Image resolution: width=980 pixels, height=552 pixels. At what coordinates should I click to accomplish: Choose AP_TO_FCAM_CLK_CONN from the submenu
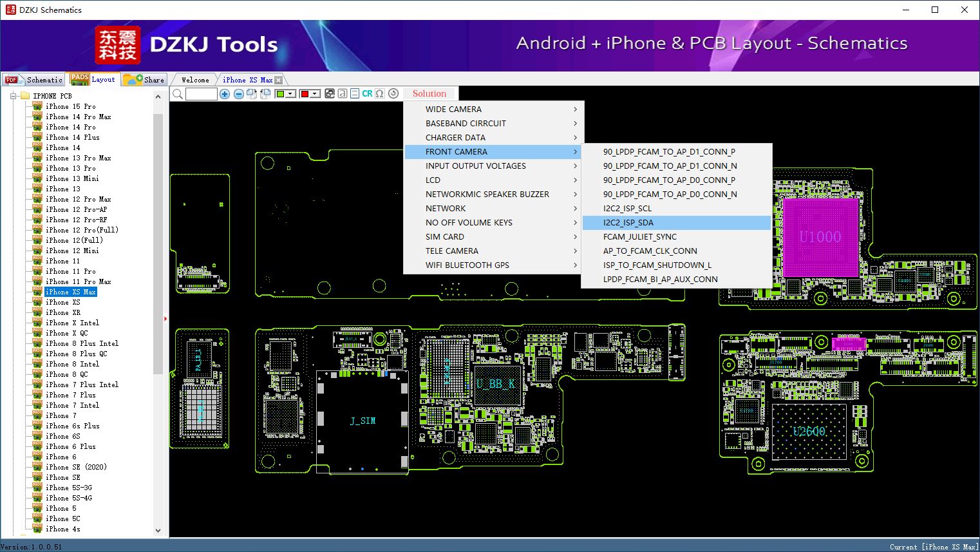677,251
